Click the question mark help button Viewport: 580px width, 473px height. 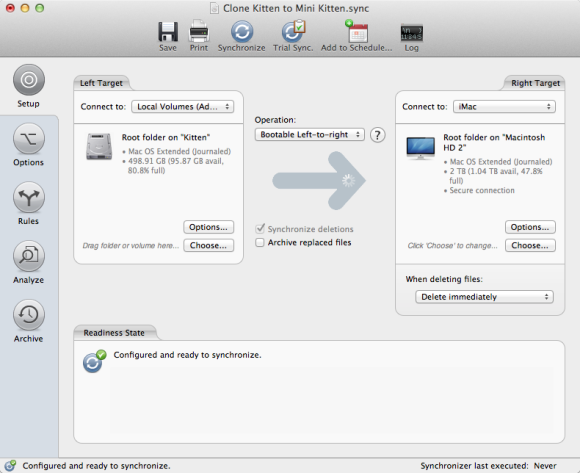tap(377, 135)
